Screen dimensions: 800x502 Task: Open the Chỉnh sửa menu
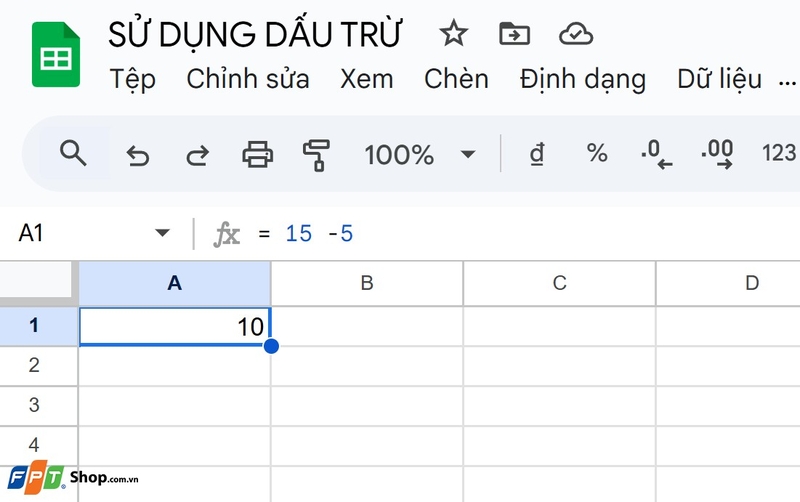pyautogui.click(x=248, y=79)
